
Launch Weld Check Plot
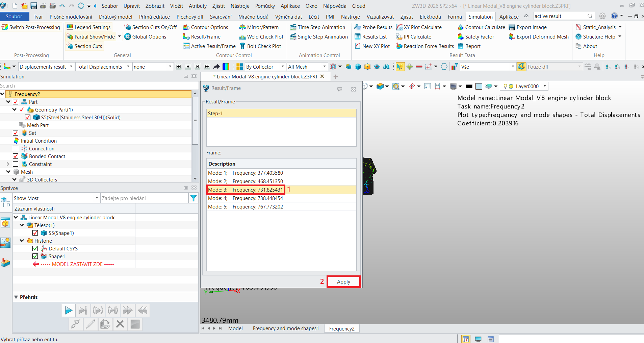pos(261,37)
